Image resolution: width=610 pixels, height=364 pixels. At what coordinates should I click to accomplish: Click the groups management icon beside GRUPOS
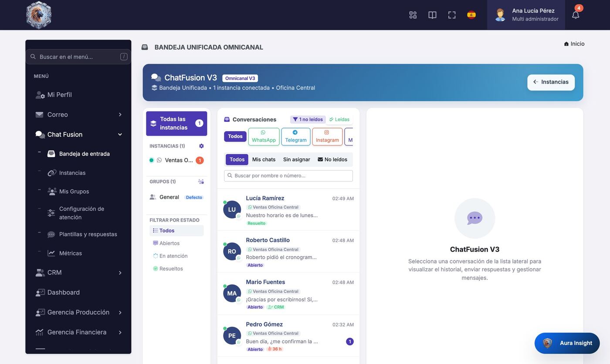pos(201,182)
